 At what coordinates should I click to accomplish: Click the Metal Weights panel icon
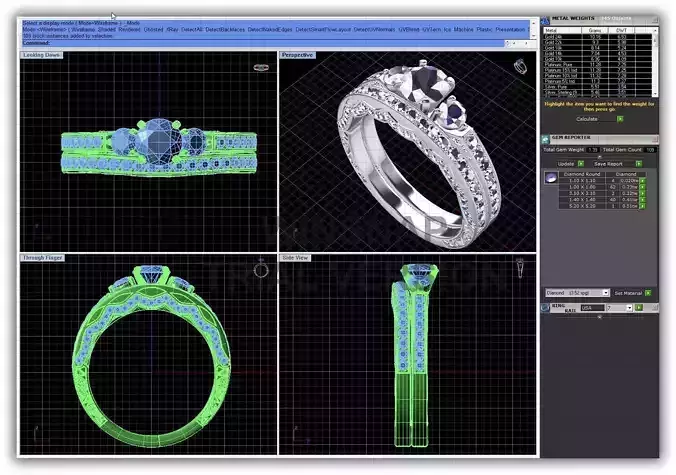tap(545, 20)
